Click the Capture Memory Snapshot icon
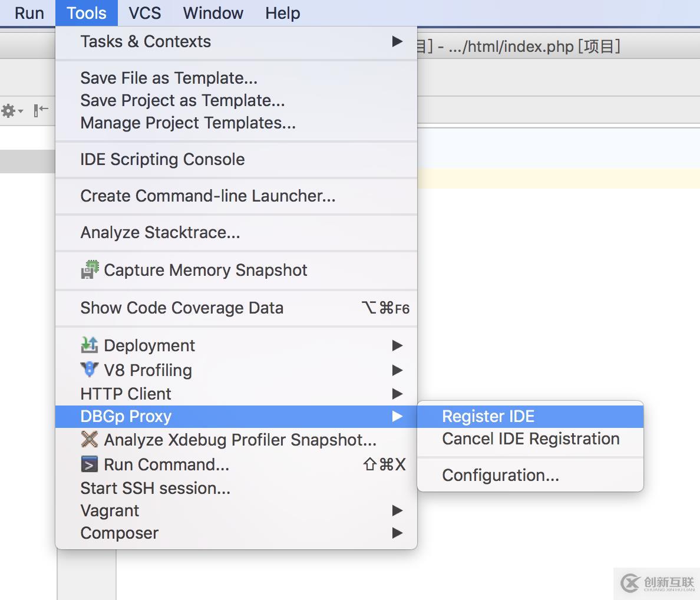The width and height of the screenshot is (700, 600). point(90,269)
